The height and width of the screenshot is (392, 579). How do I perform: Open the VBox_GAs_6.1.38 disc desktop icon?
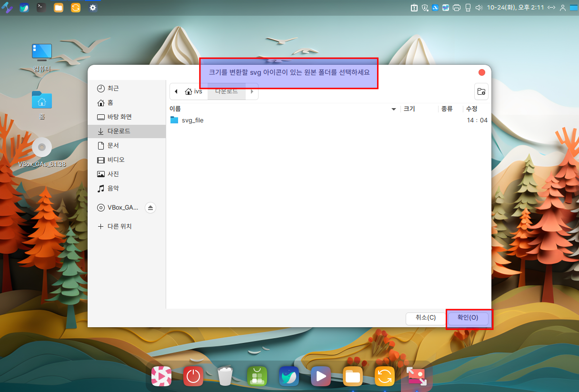point(42,152)
